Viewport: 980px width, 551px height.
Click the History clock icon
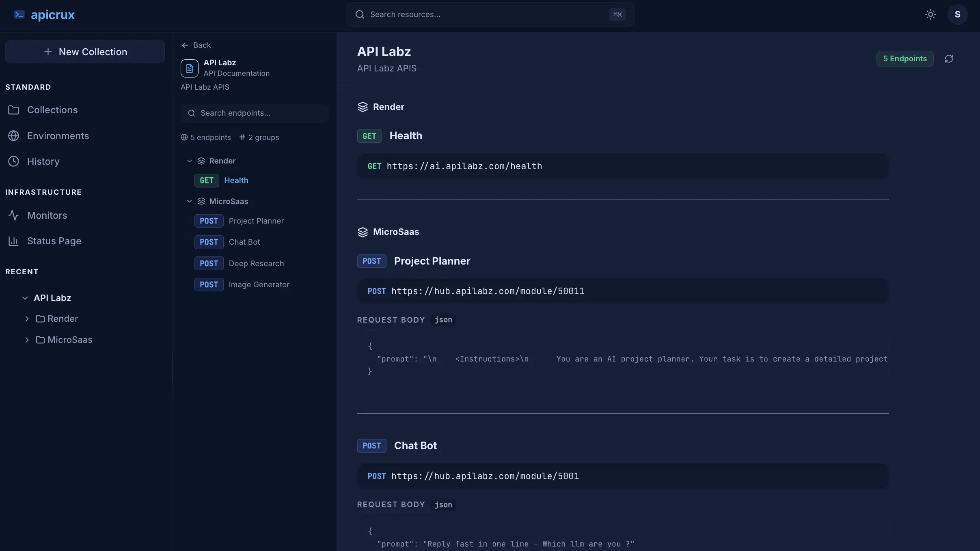[x=13, y=161]
